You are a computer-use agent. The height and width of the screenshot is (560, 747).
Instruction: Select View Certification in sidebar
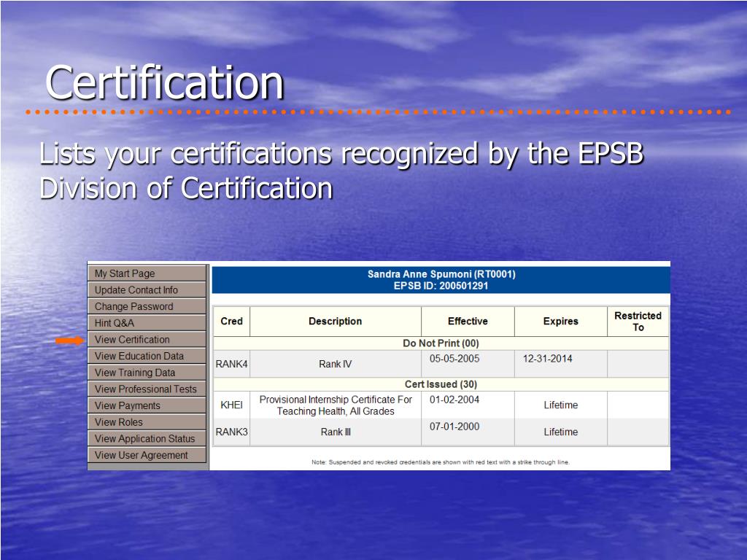pos(147,340)
